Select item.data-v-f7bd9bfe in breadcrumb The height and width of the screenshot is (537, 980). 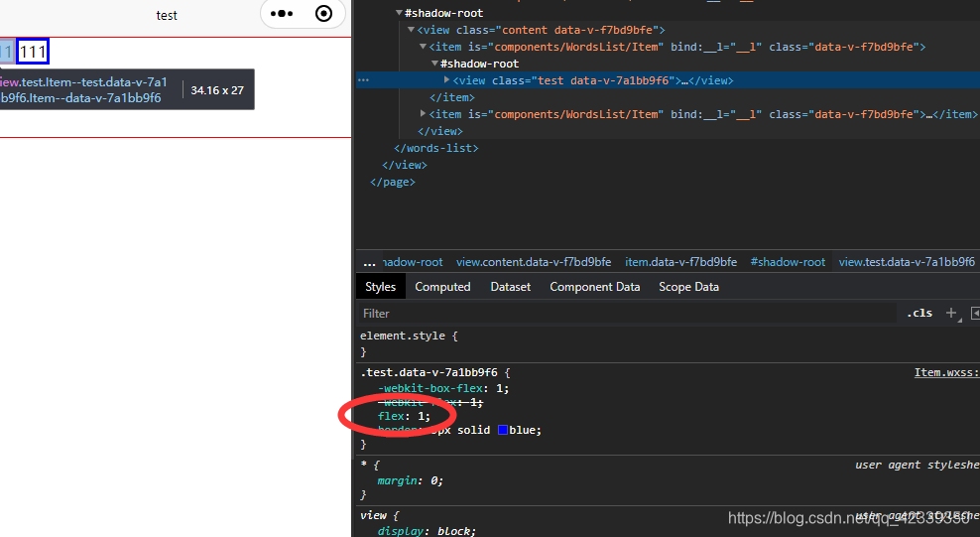pyautogui.click(x=681, y=262)
